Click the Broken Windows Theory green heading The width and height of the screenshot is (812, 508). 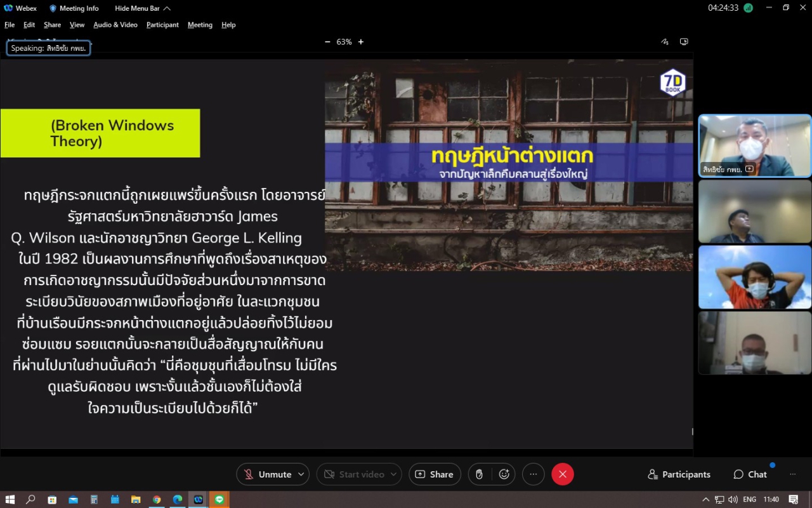pyautogui.click(x=100, y=133)
